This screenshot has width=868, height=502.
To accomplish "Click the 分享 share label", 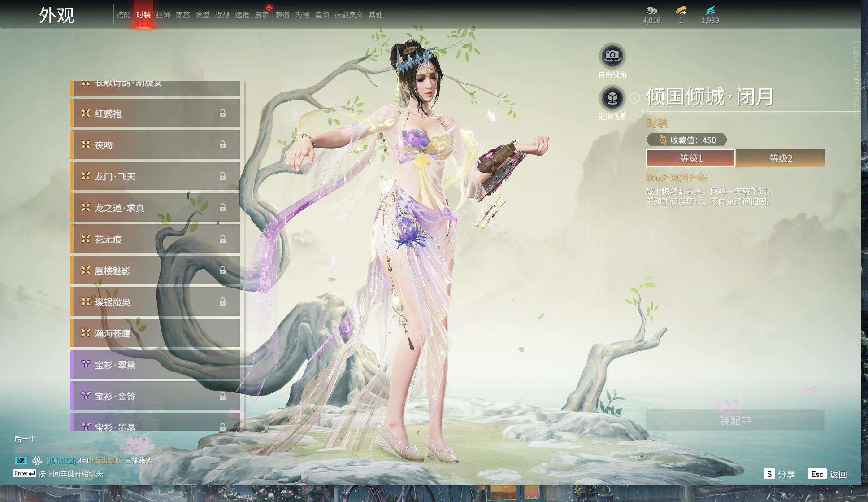I will [786, 474].
